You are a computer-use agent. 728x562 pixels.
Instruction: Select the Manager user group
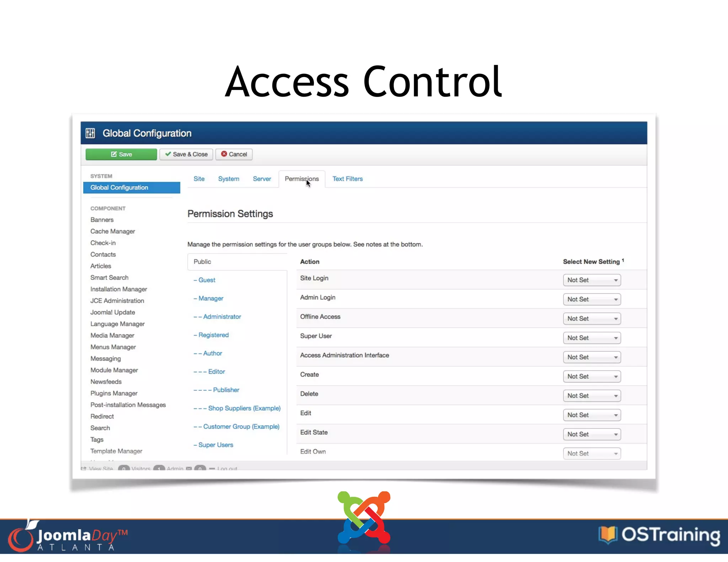[208, 298]
